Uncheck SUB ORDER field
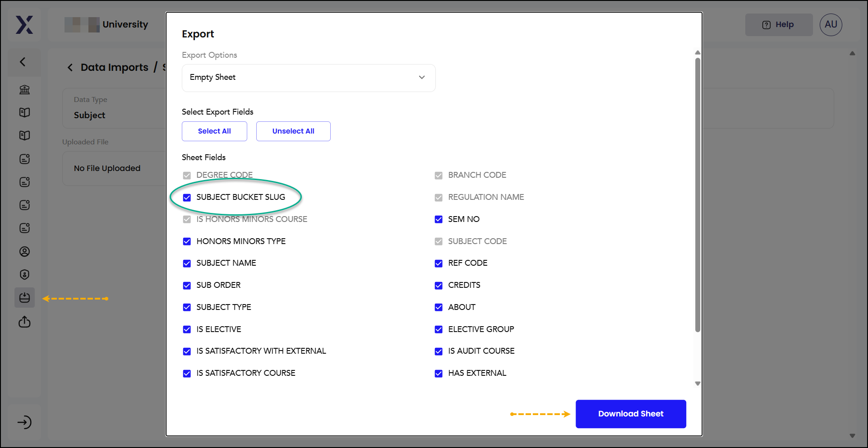 187,286
